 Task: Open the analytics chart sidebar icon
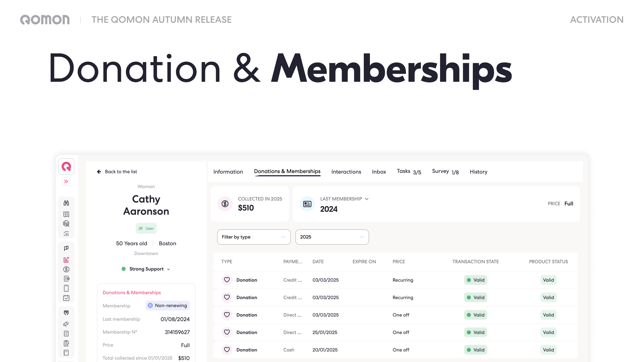66,233
